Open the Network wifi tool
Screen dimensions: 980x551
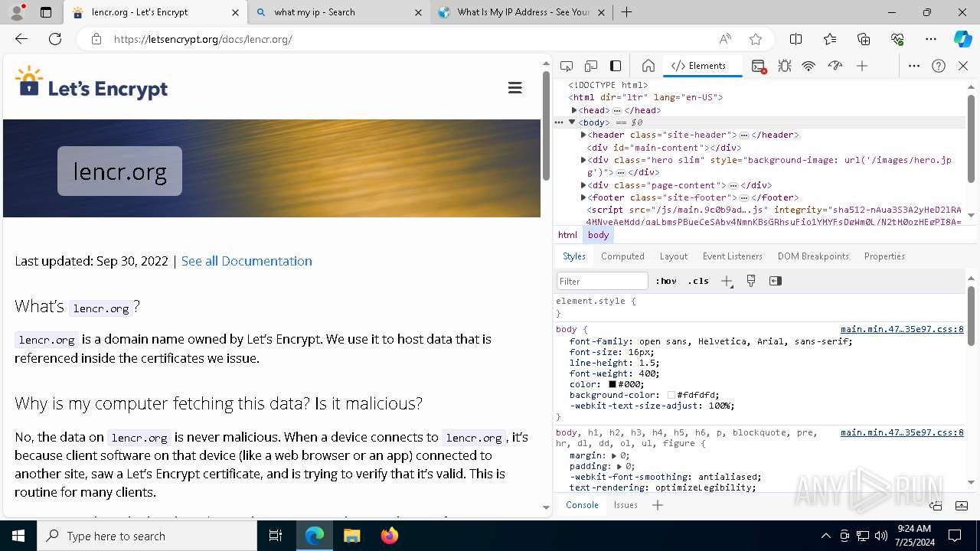tap(808, 66)
